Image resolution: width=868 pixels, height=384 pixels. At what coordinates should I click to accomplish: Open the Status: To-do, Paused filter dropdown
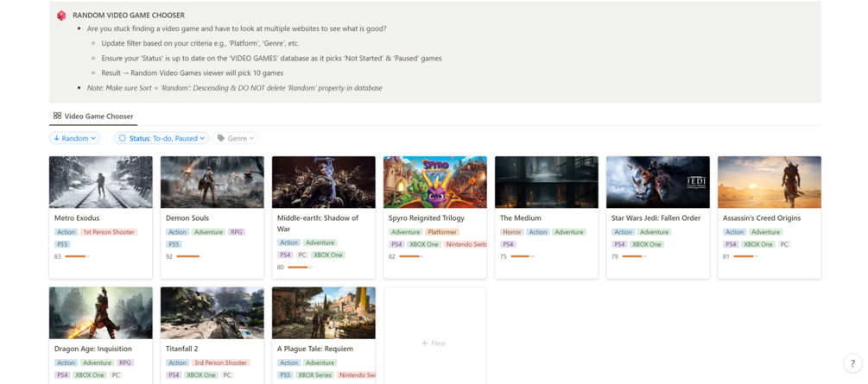[162, 138]
